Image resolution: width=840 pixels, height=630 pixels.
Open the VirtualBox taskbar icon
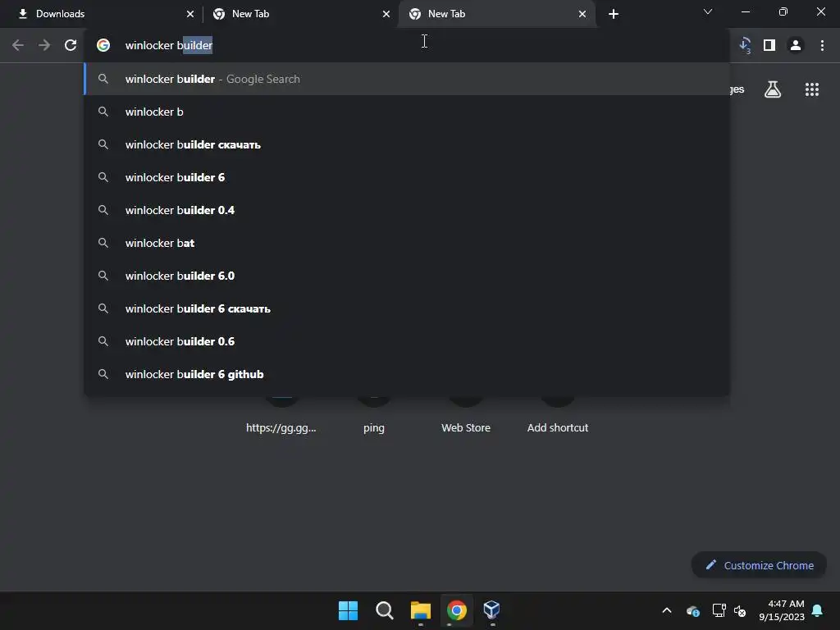click(x=492, y=610)
